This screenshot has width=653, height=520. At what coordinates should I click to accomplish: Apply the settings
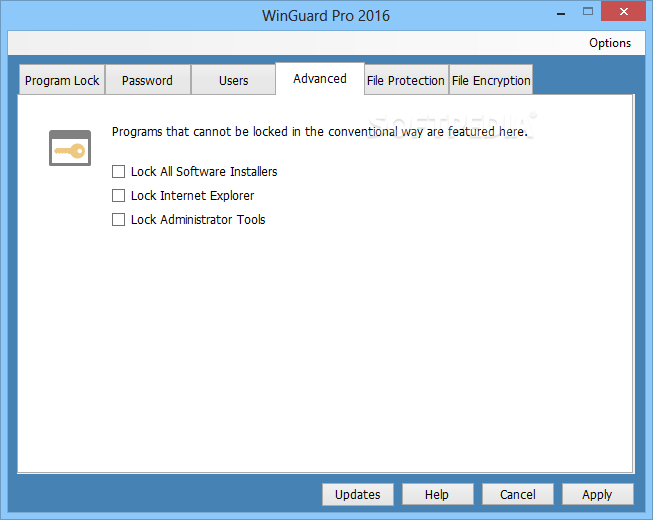[598, 494]
